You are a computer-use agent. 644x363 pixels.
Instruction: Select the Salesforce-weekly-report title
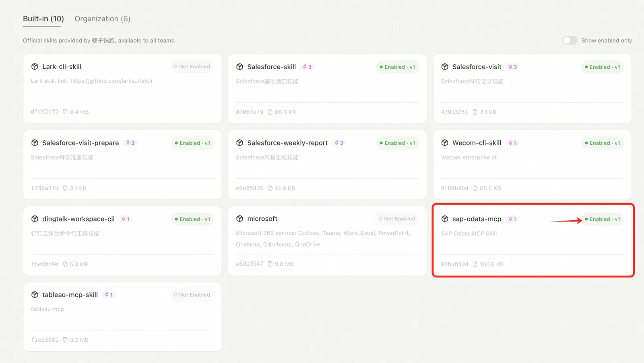(287, 143)
